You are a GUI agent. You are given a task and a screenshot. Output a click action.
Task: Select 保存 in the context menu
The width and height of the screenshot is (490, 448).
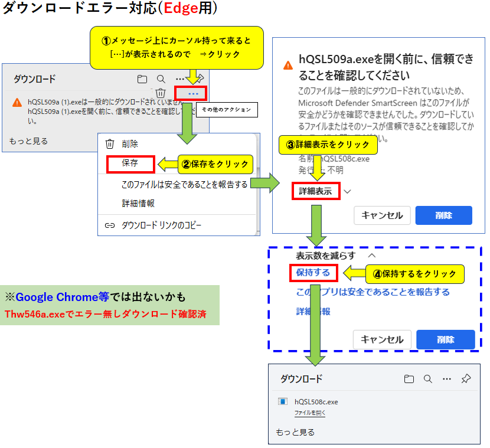click(130, 163)
